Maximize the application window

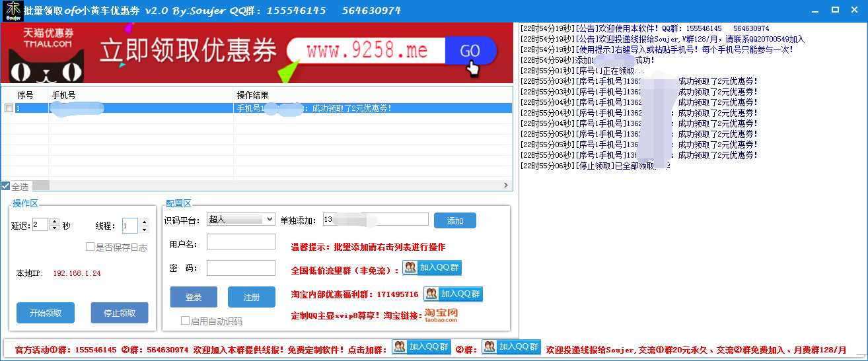point(835,9)
